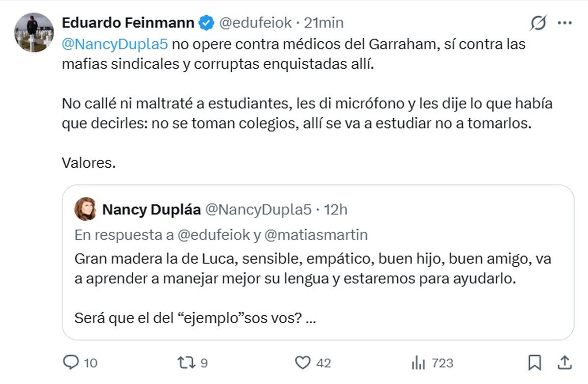This screenshot has height=384, width=588.
Task: Bookmark the tweet with the bookmark icon
Action: [x=535, y=364]
